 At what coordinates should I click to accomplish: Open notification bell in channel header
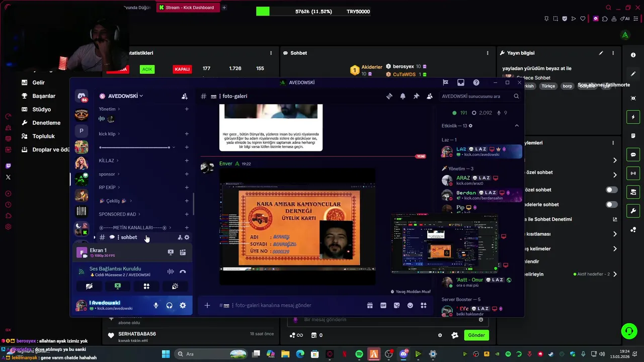click(x=403, y=96)
